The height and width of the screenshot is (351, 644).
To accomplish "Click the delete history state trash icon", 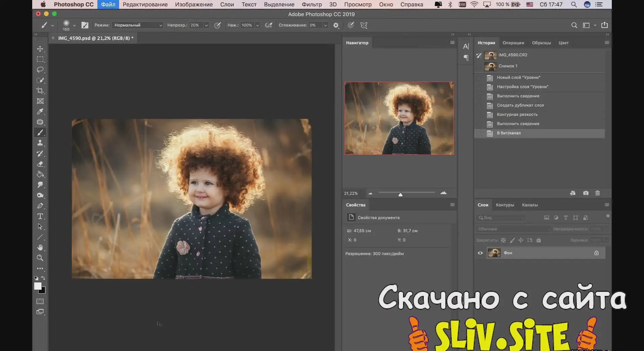I will 597,193.
